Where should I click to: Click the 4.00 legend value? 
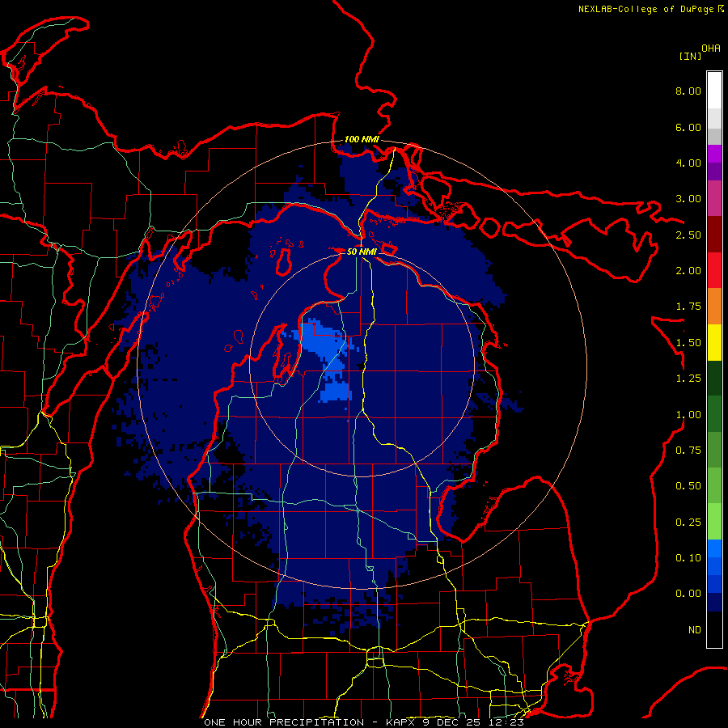(688, 163)
